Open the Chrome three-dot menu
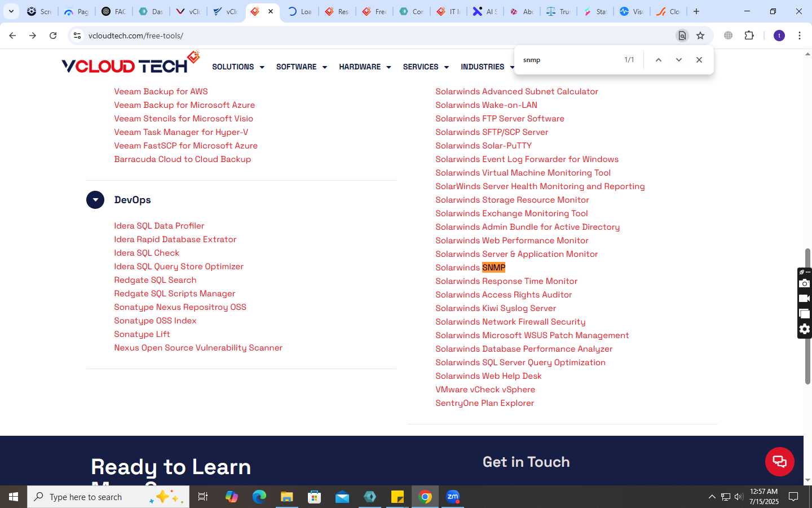This screenshot has height=508, width=812. point(800,36)
